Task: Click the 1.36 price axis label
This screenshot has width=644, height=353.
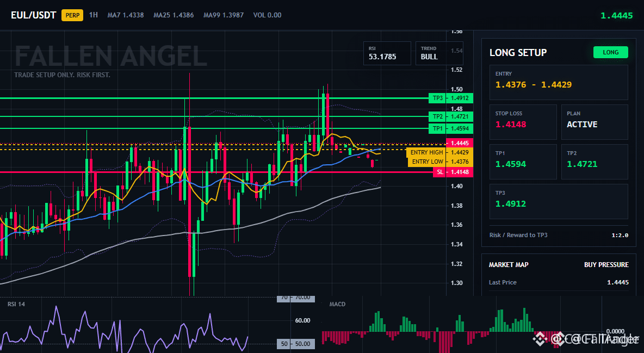Action: (457, 225)
